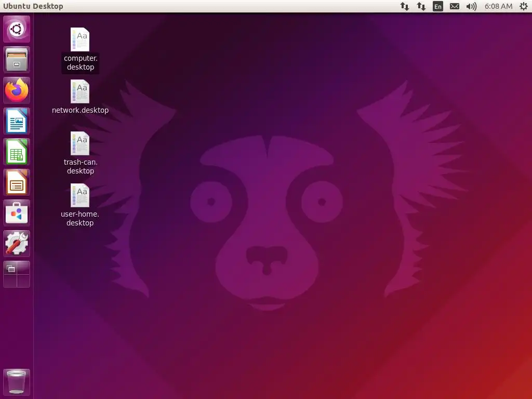Viewport: 532px width, 399px height.
Task: Open the 6:08 AM clock calendar
Action: click(498, 6)
